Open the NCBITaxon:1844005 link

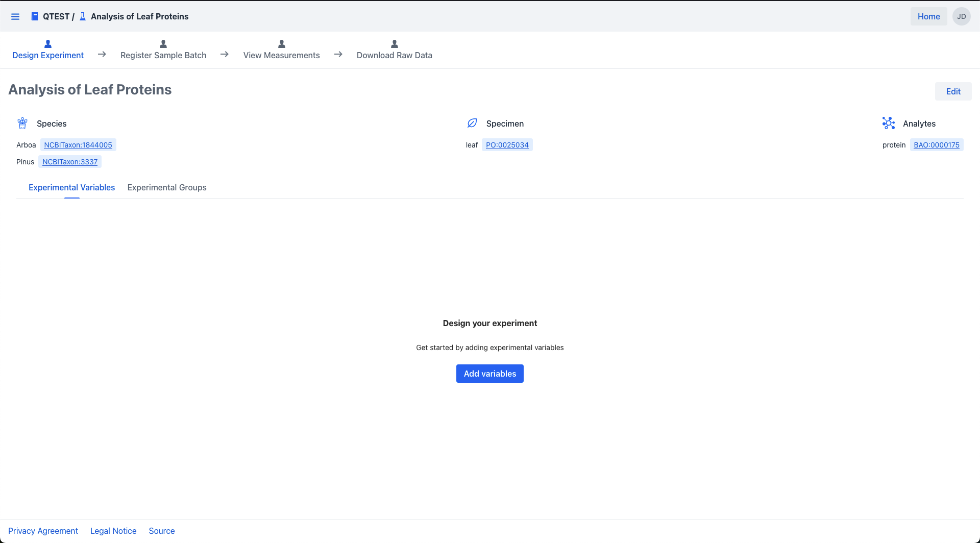pyautogui.click(x=78, y=145)
